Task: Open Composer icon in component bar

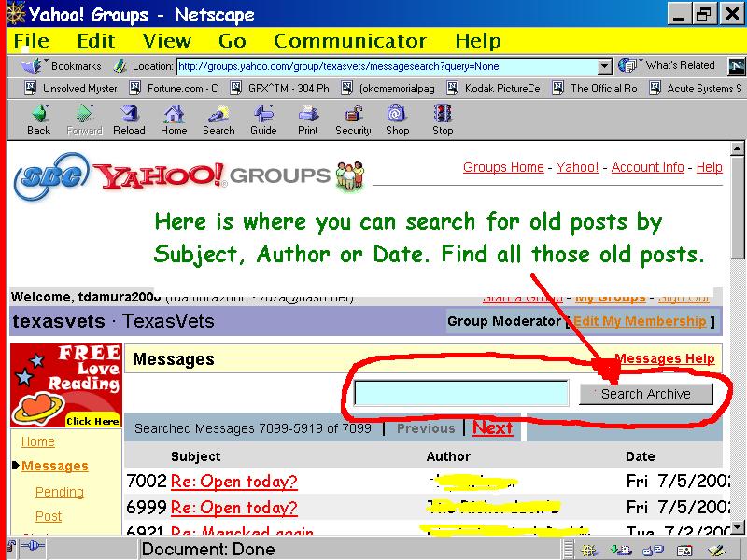Action: [x=716, y=550]
